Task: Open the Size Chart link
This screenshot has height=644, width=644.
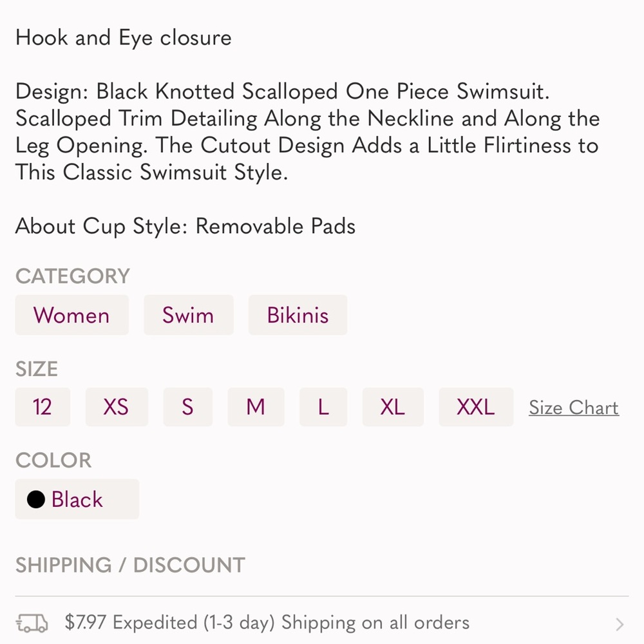Action: [574, 408]
